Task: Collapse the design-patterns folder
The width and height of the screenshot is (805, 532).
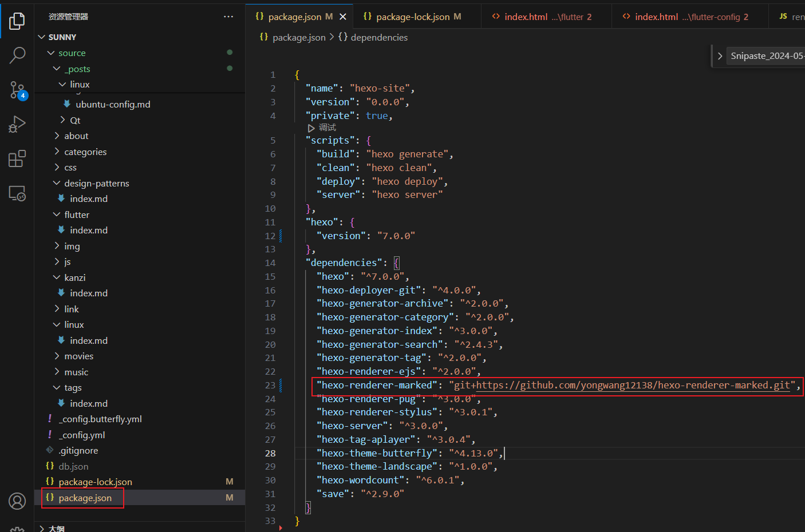Action: 57,183
